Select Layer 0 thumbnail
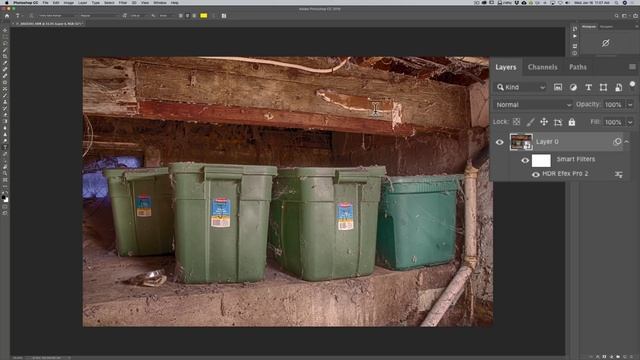 tap(521, 142)
